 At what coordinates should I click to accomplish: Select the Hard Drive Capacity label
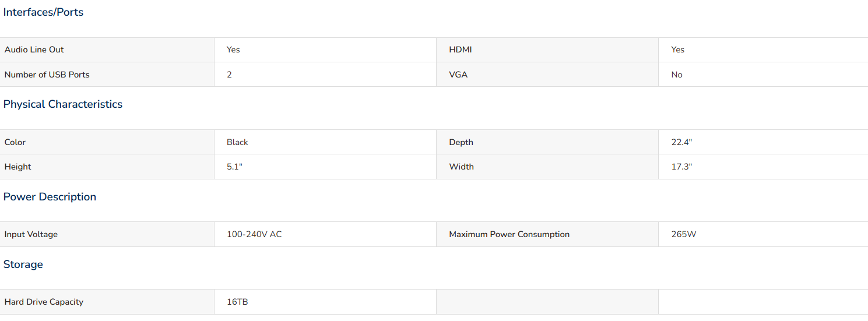click(x=44, y=302)
